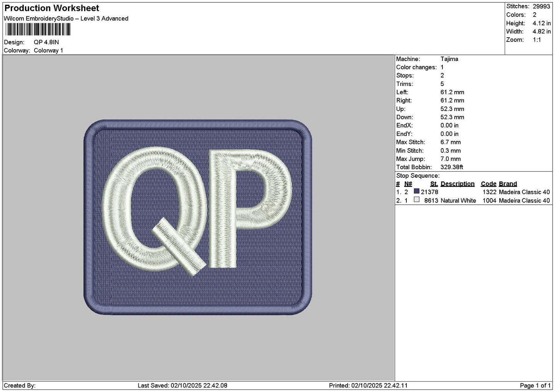
Task: Select the Production Worksheet title
Action: tap(51, 8)
